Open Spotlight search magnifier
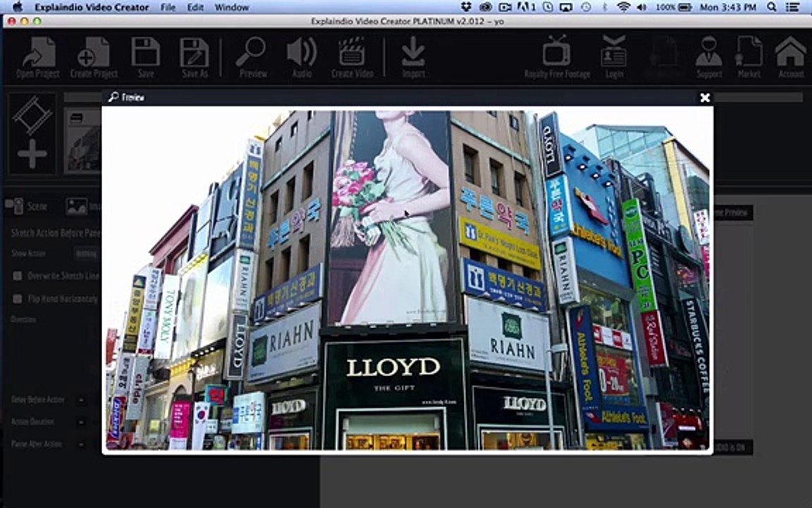812x508 pixels. [772, 7]
